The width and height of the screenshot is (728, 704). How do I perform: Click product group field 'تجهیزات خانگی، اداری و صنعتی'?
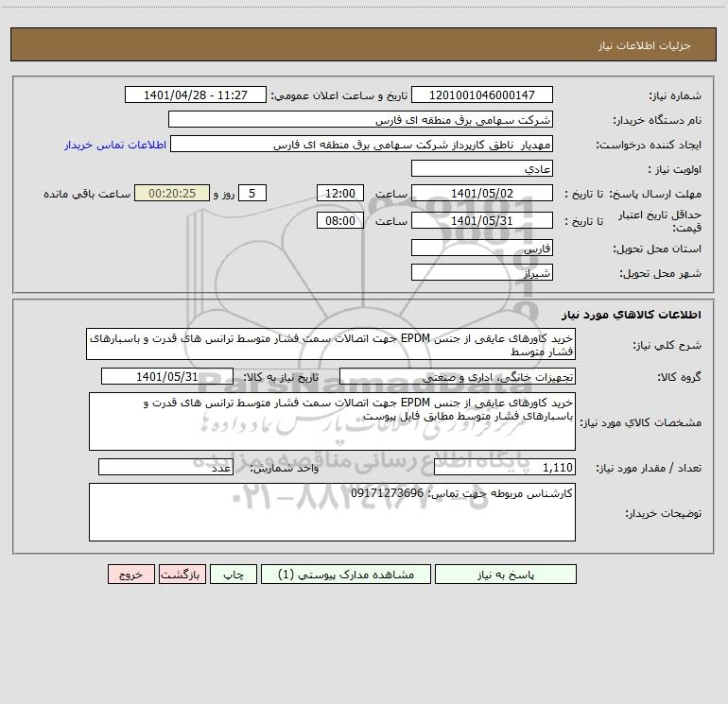coord(458,376)
